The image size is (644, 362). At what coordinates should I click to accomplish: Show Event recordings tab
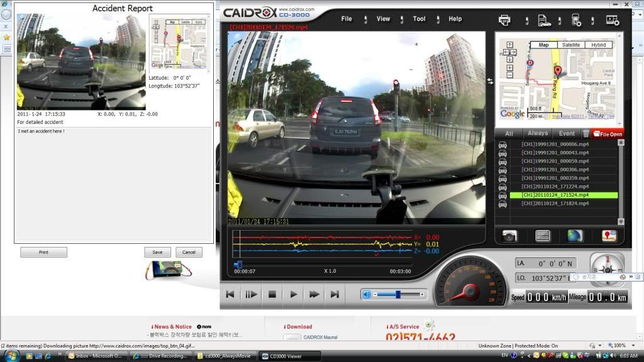tap(567, 133)
